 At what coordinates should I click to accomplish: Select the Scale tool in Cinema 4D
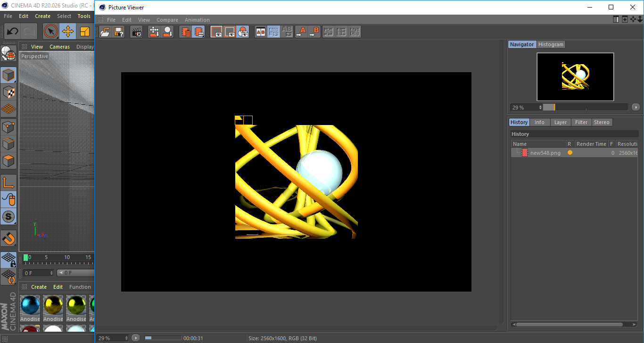(85, 32)
